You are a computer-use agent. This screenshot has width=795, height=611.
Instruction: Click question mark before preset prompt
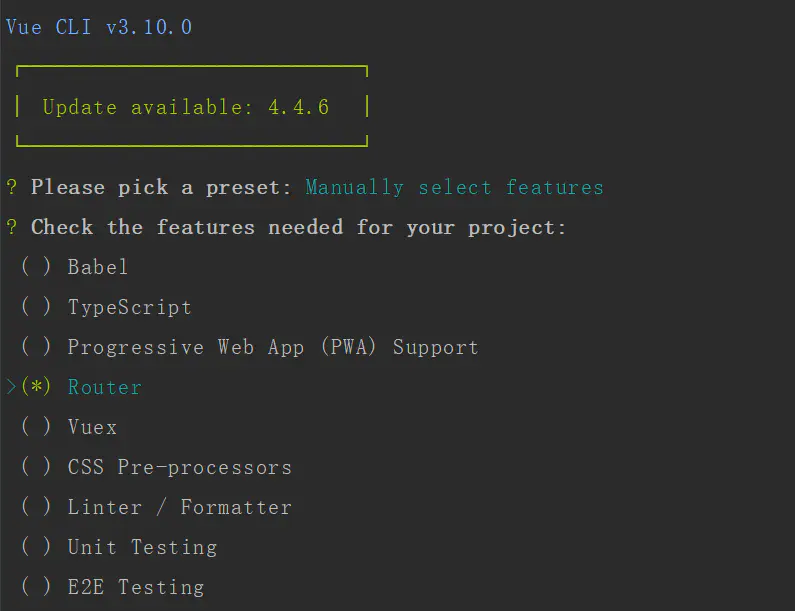click(11, 187)
